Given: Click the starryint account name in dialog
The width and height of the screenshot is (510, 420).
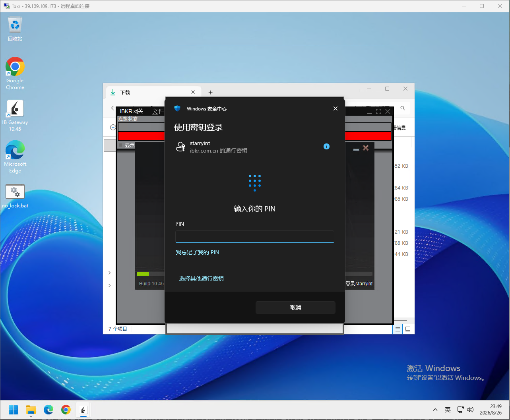Looking at the screenshot, I should pos(200,143).
